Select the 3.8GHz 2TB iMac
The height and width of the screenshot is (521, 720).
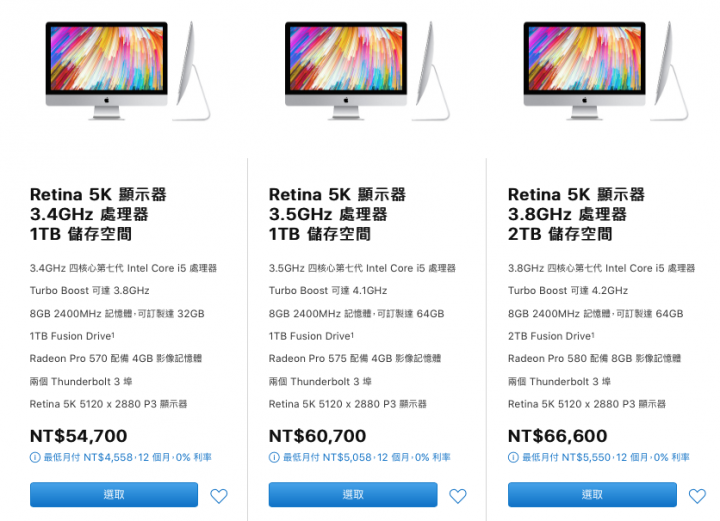[592, 494]
